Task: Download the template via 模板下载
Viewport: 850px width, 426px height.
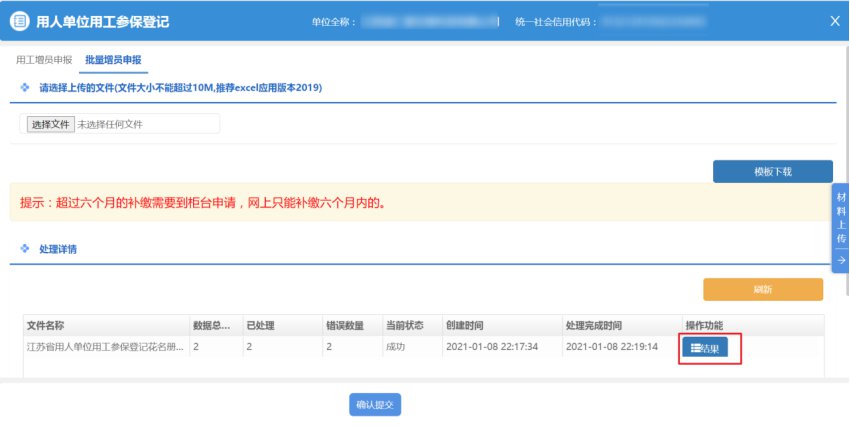Action: point(772,171)
